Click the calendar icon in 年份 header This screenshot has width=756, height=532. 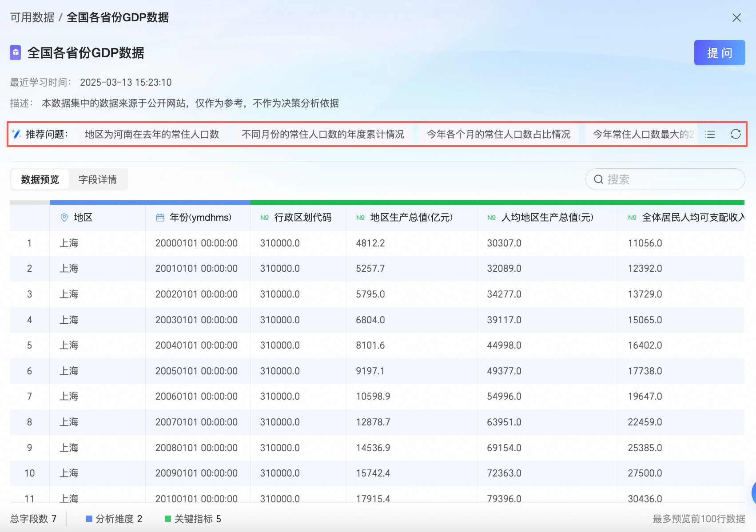pos(160,218)
